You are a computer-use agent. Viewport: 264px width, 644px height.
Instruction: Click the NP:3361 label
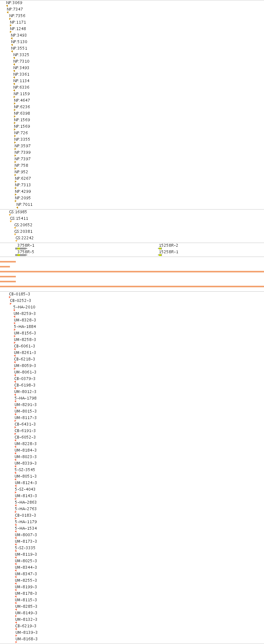coord(21,74)
